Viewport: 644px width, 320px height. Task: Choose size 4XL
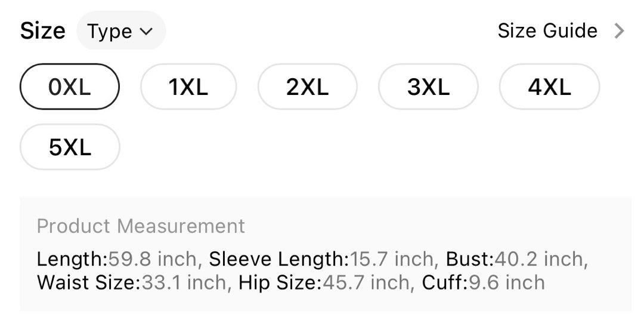(x=550, y=87)
